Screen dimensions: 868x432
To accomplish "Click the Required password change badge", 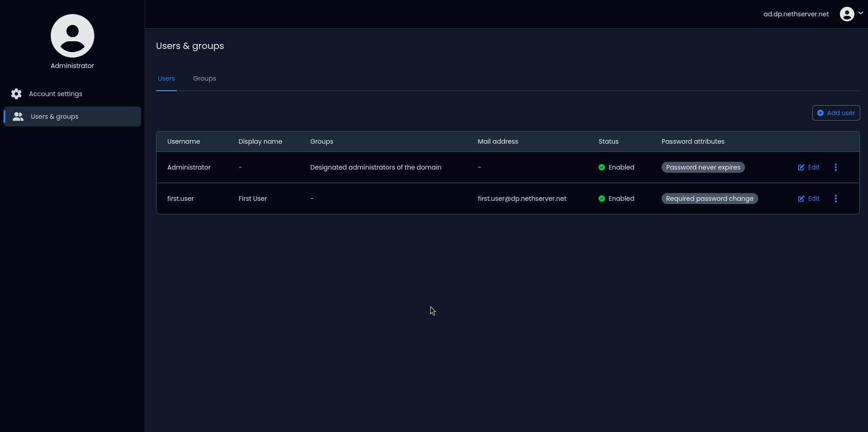I will tap(709, 199).
